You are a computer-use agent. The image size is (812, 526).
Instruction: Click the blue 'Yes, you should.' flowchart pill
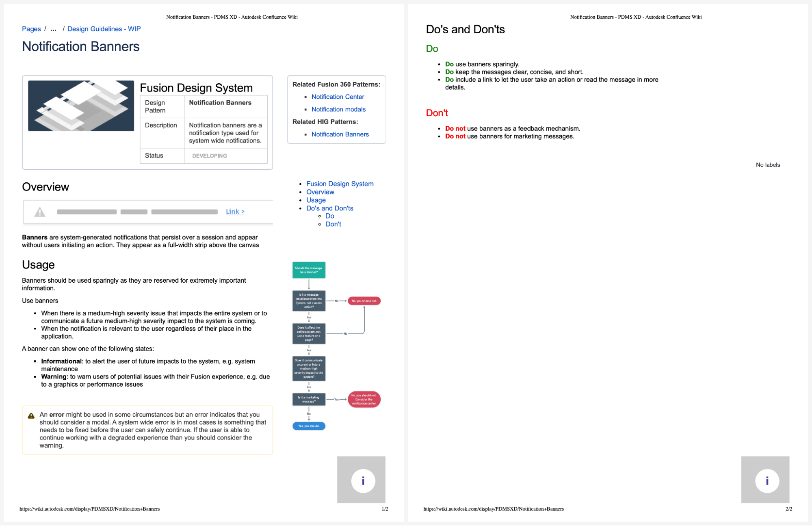click(x=309, y=426)
